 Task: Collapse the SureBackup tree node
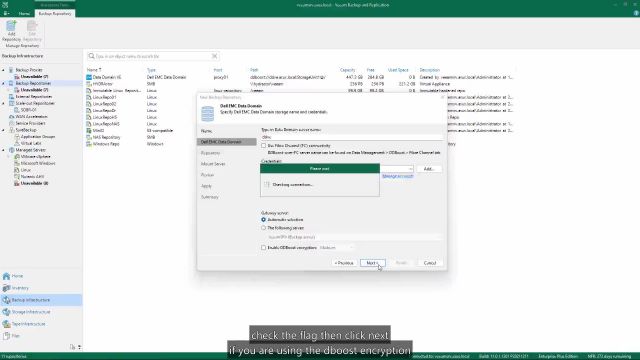pos(4,130)
